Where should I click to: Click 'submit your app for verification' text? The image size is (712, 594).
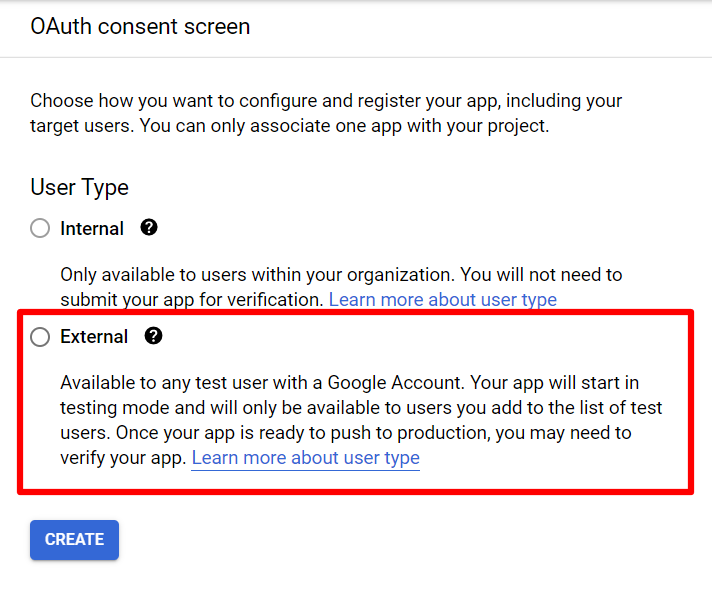tap(190, 299)
